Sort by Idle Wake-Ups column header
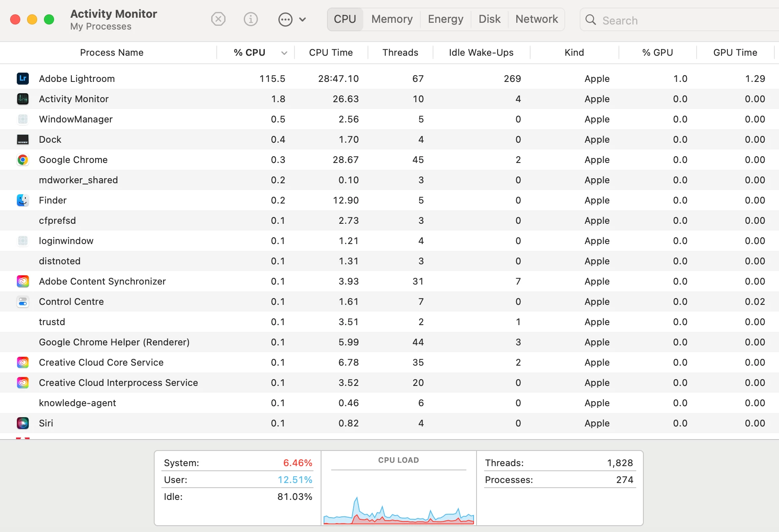The width and height of the screenshot is (779, 532). [481, 52]
